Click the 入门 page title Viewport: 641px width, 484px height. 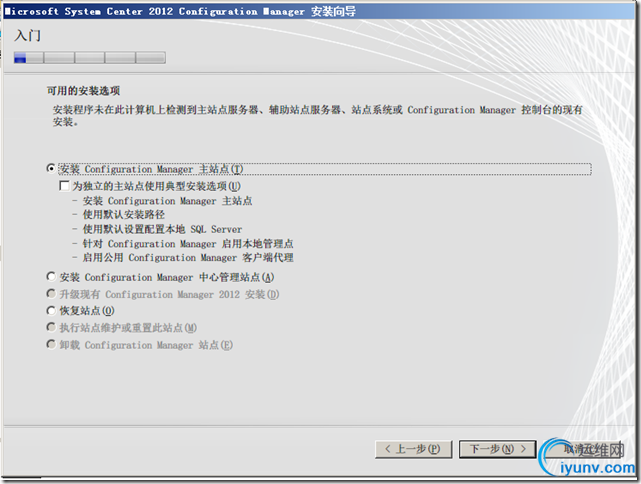click(27, 36)
